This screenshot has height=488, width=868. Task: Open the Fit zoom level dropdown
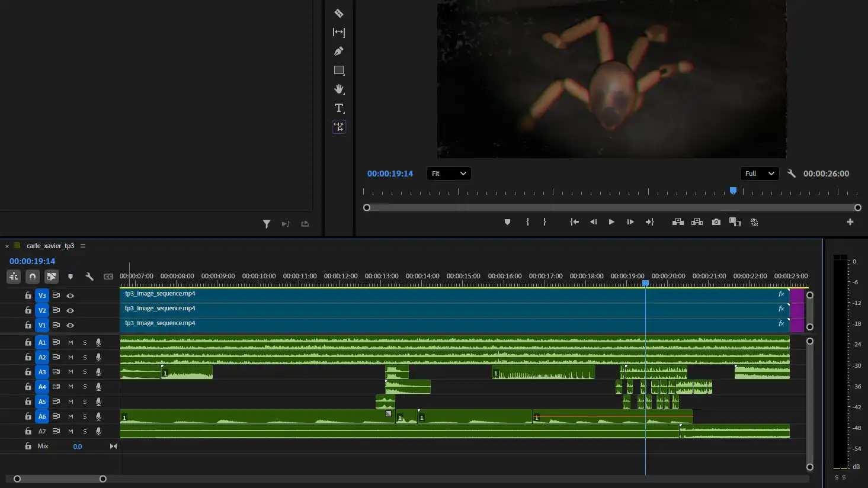coord(449,174)
